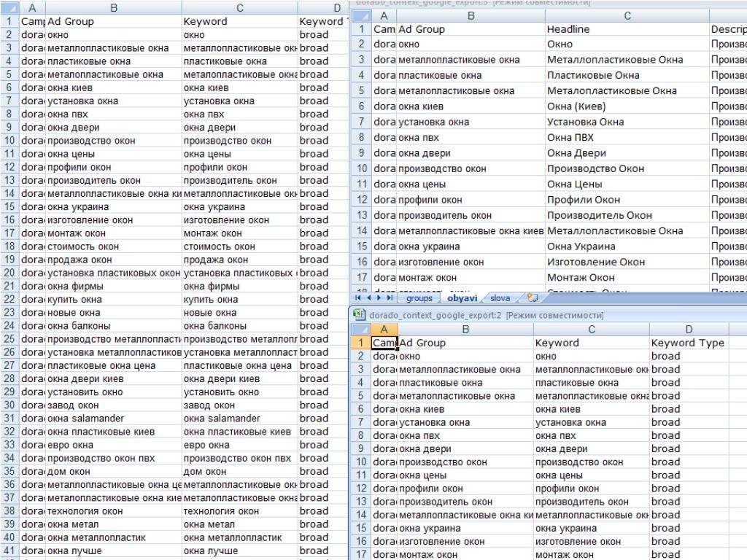
Task: Select row 41 header in the left window
Action: (9, 551)
